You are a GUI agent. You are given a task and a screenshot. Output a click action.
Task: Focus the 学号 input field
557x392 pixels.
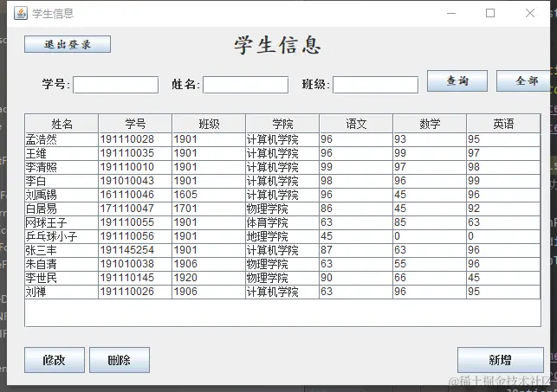116,85
